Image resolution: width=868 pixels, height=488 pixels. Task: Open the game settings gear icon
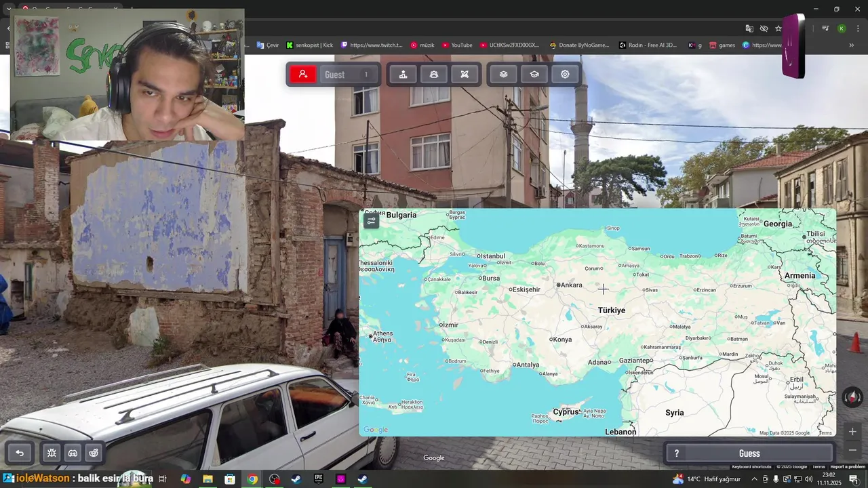tap(565, 75)
